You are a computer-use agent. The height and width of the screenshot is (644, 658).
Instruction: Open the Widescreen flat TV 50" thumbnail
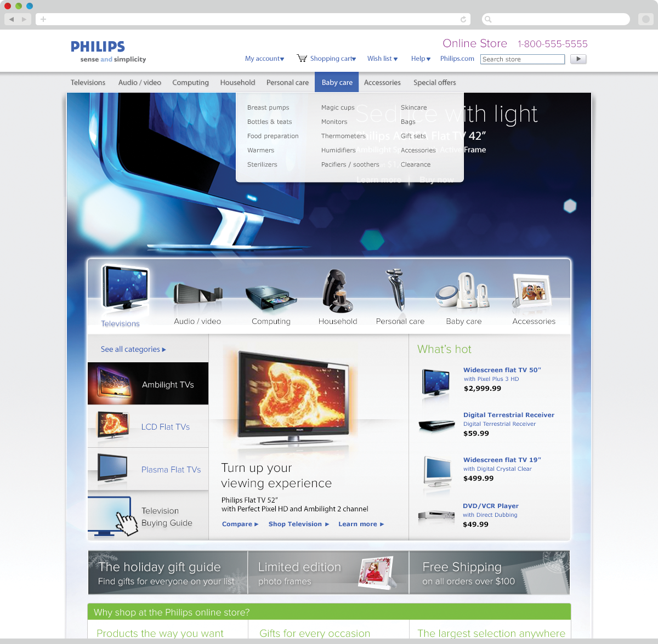(x=436, y=383)
